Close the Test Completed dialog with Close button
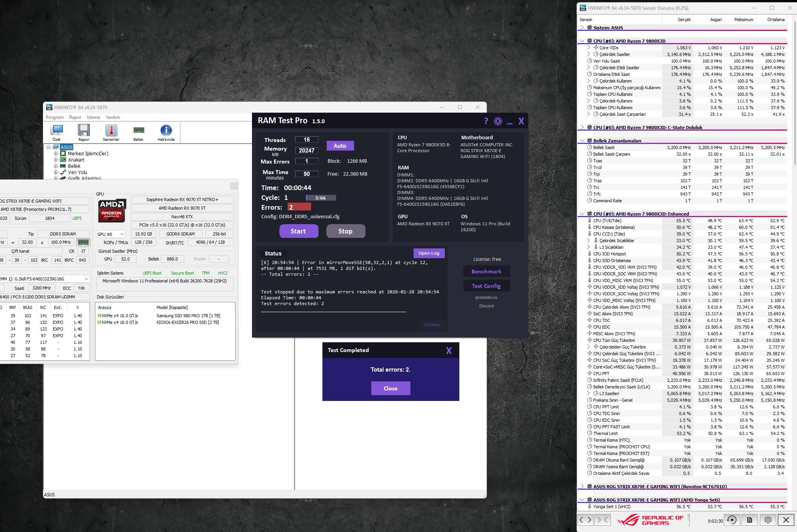Screen dimensions: 797x532 coord(390,388)
